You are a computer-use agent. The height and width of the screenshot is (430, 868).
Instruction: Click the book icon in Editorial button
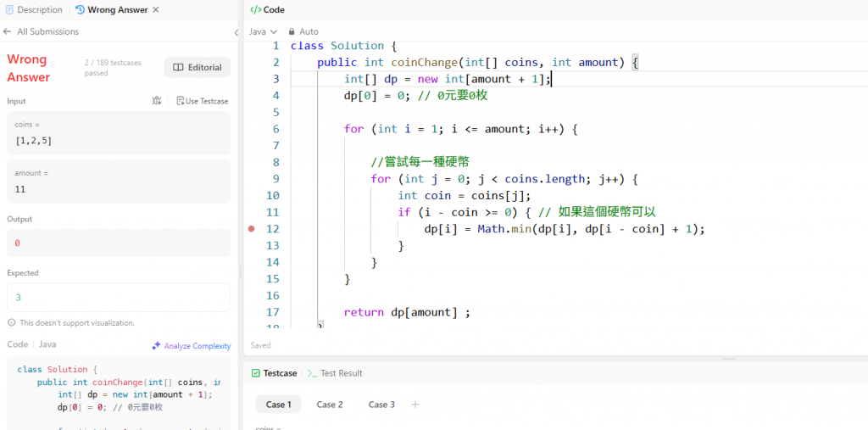click(178, 68)
